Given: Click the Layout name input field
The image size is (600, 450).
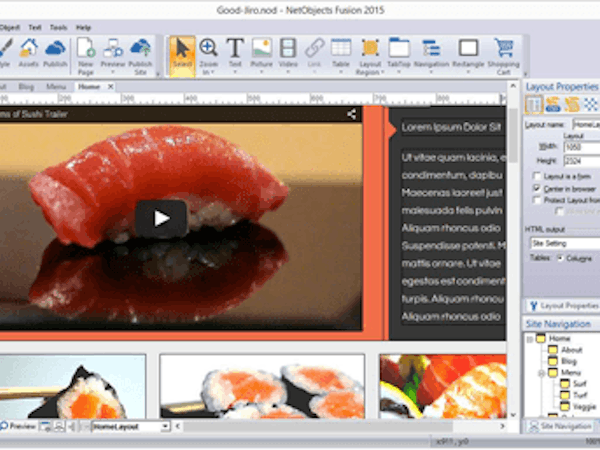Looking at the screenshot, I should pos(586,124).
